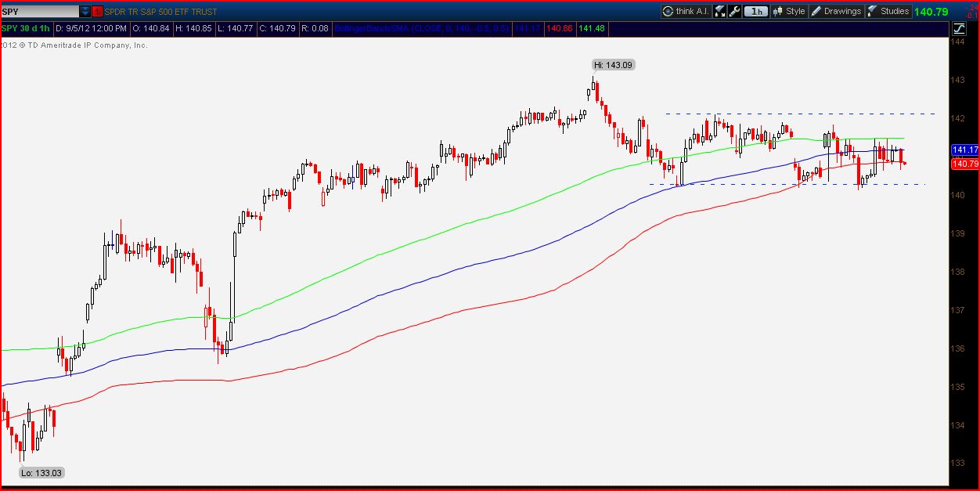This screenshot has height=491, width=980.
Task: Change the 1h timeframe button
Action: click(756, 11)
